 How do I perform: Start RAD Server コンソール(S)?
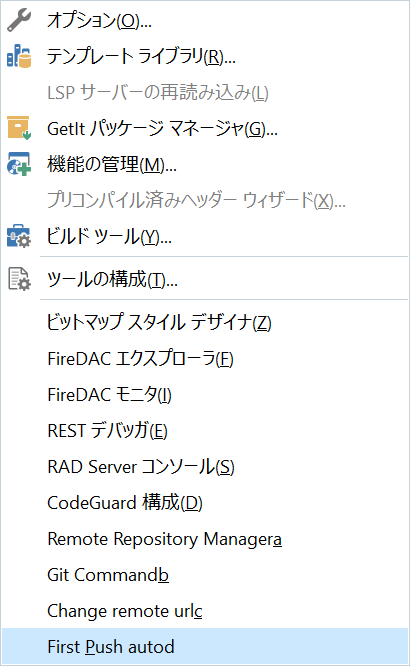coord(205,467)
